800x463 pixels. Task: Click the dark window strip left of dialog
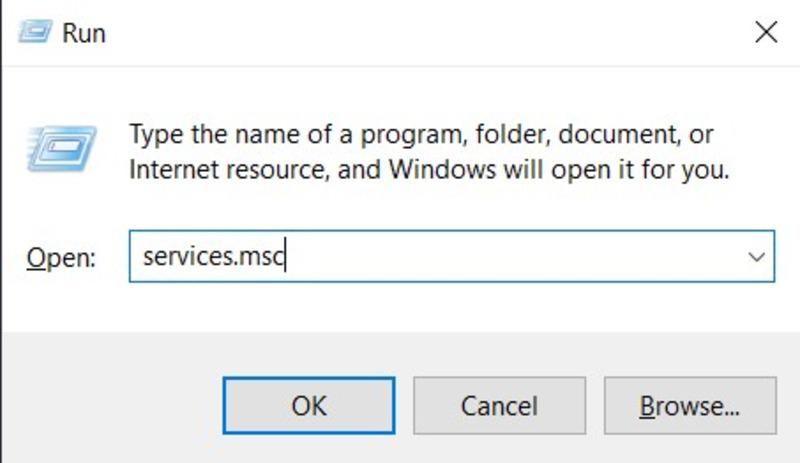[x=1, y=200]
